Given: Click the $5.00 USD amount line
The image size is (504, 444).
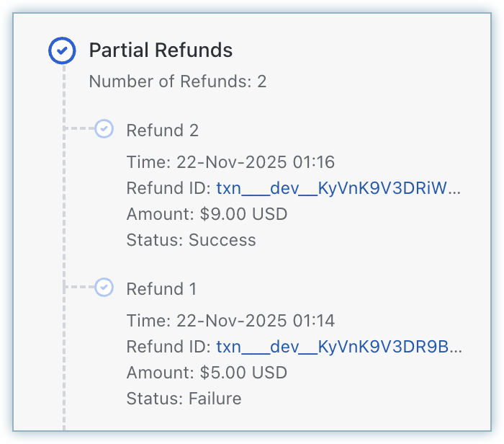Looking at the screenshot, I should point(207,373).
